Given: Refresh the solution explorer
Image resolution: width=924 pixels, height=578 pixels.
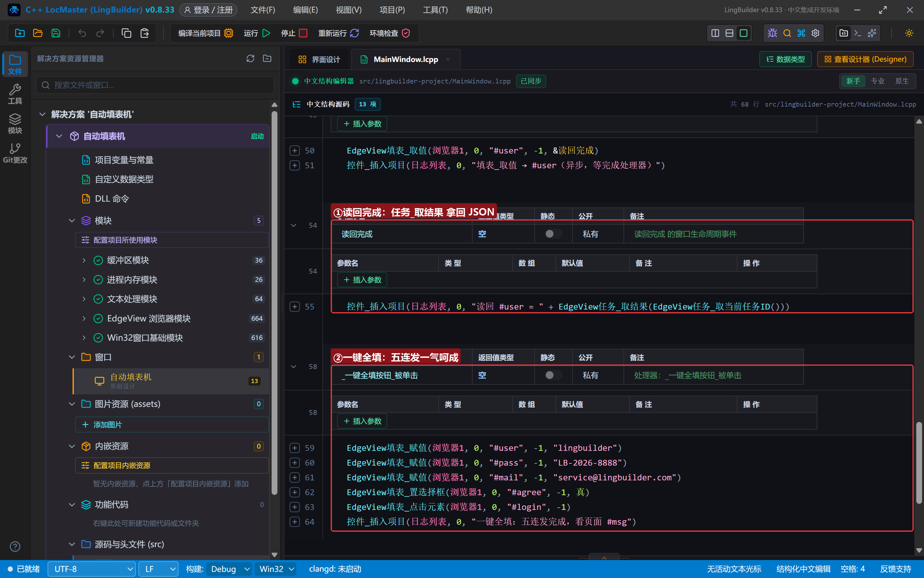Looking at the screenshot, I should (x=250, y=58).
